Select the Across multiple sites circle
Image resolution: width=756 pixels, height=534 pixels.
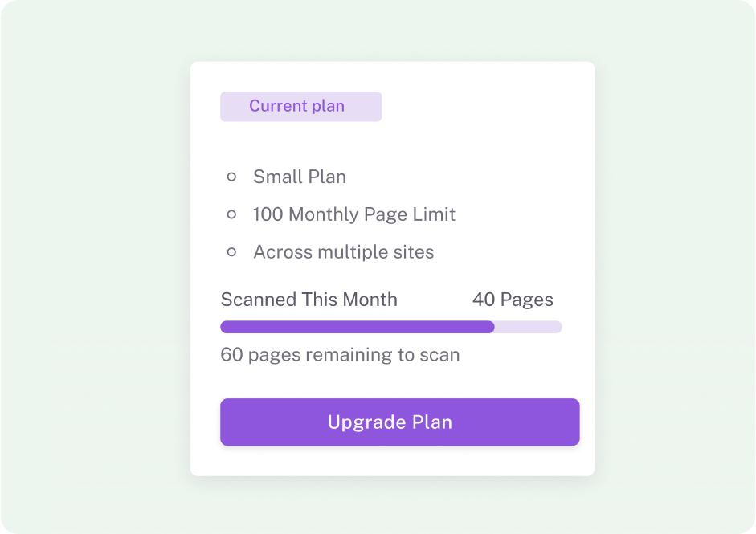[233, 251]
